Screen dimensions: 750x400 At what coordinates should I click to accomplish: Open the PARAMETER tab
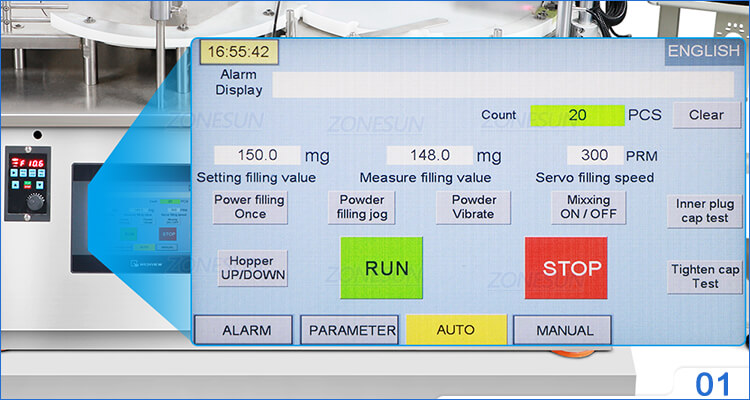[x=351, y=329]
